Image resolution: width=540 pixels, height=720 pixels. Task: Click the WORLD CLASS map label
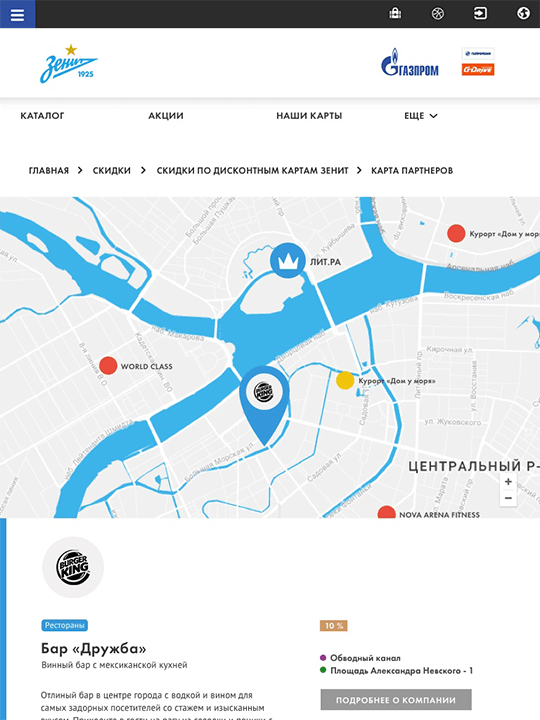146,366
